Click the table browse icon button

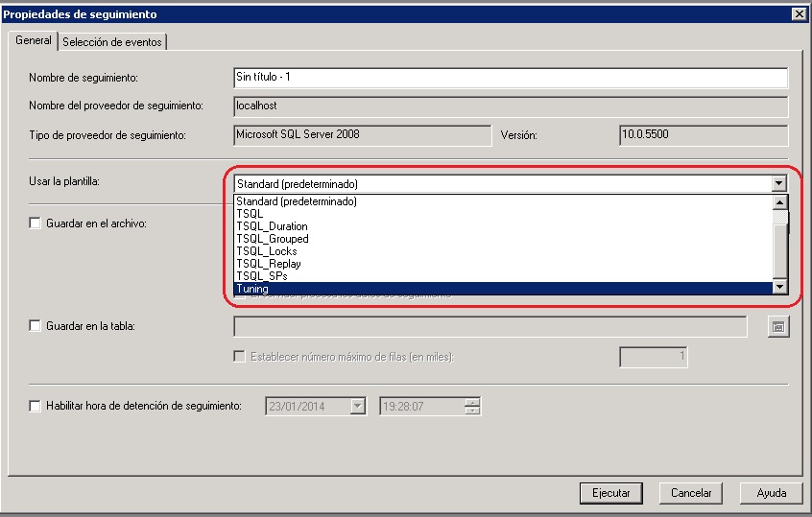(x=778, y=326)
